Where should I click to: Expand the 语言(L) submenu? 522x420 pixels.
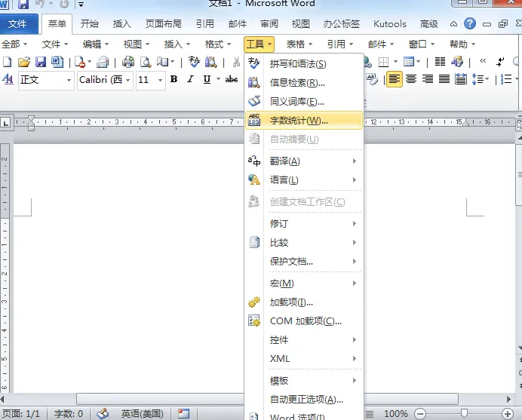[304, 180]
